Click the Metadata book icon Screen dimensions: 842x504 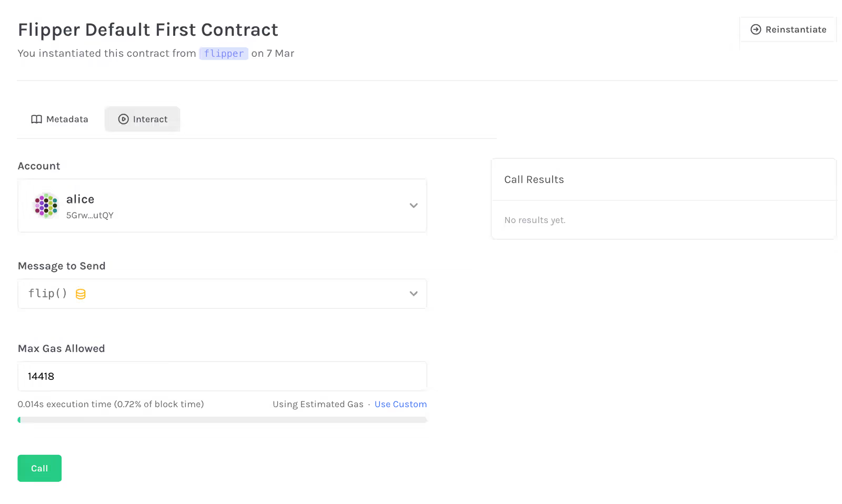tap(36, 119)
